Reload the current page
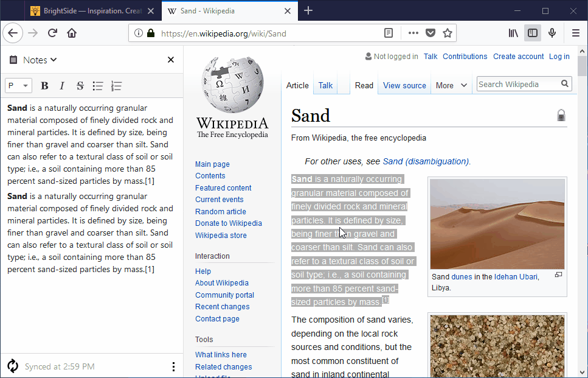This screenshot has width=588, height=378. (52, 33)
